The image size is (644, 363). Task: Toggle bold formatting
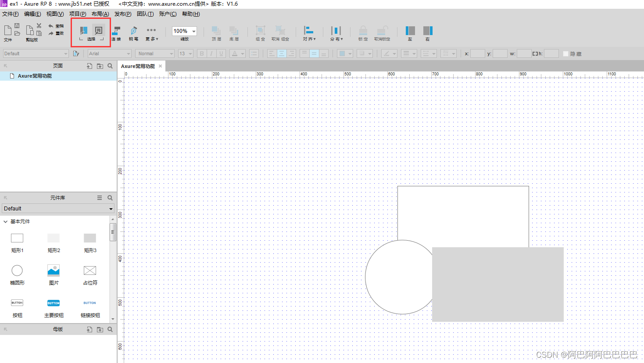(x=202, y=53)
